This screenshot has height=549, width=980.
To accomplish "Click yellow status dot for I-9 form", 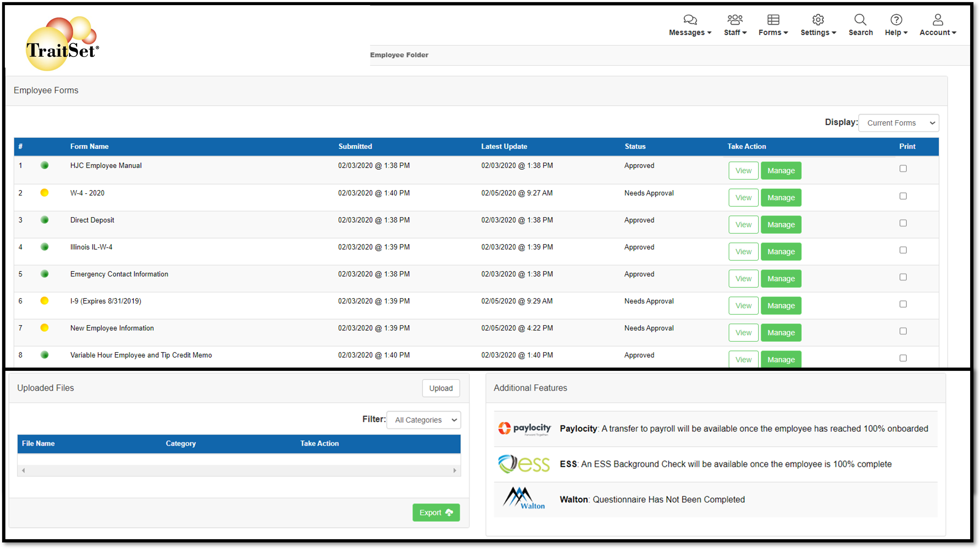I will [x=45, y=301].
